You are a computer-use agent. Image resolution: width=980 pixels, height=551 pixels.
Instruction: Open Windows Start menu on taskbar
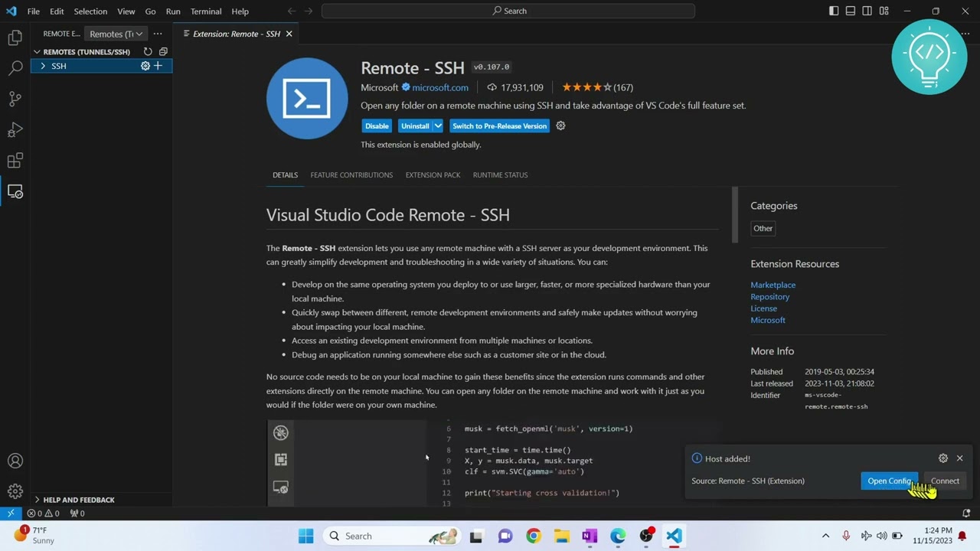[x=305, y=536]
